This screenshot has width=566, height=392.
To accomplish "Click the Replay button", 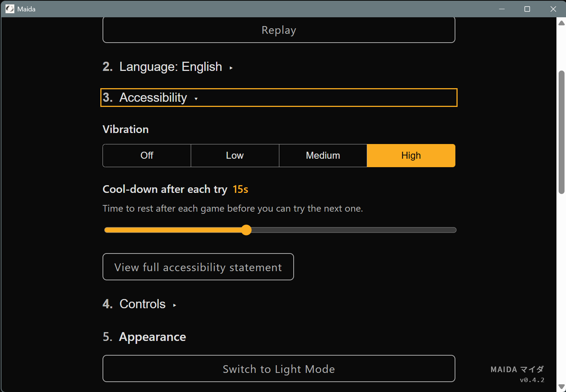I will pos(279,30).
